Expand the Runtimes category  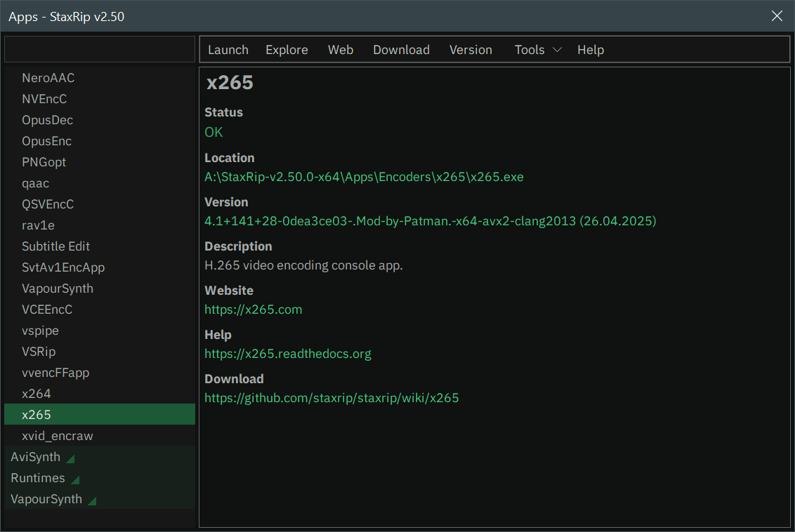(x=75, y=479)
